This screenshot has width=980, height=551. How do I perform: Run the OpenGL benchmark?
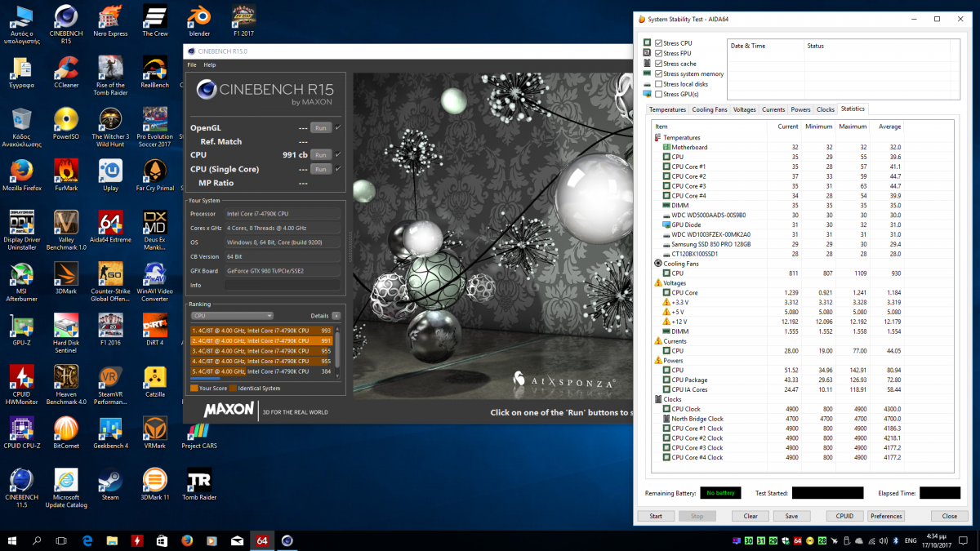(x=321, y=127)
